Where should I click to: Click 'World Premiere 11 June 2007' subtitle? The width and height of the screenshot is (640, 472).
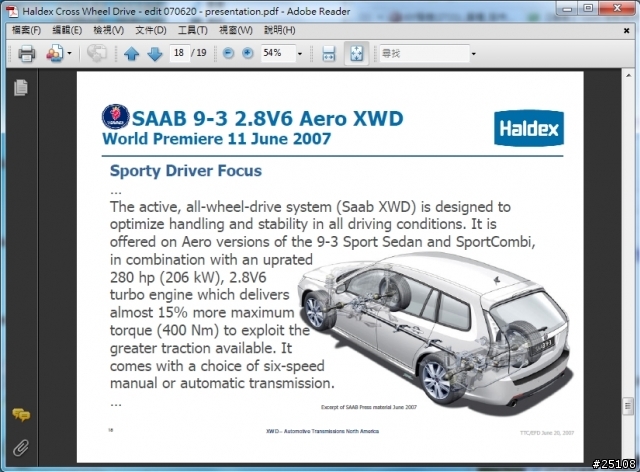[216, 139]
